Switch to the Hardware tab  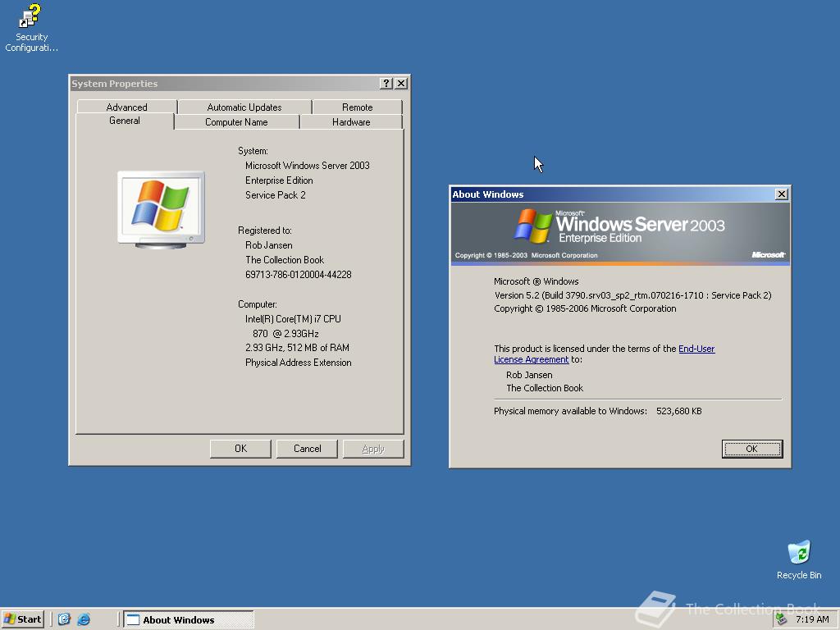coord(351,122)
